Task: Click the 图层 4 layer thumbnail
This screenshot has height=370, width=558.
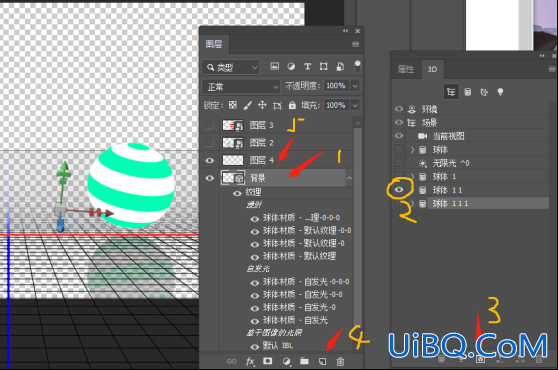Action: [x=233, y=160]
